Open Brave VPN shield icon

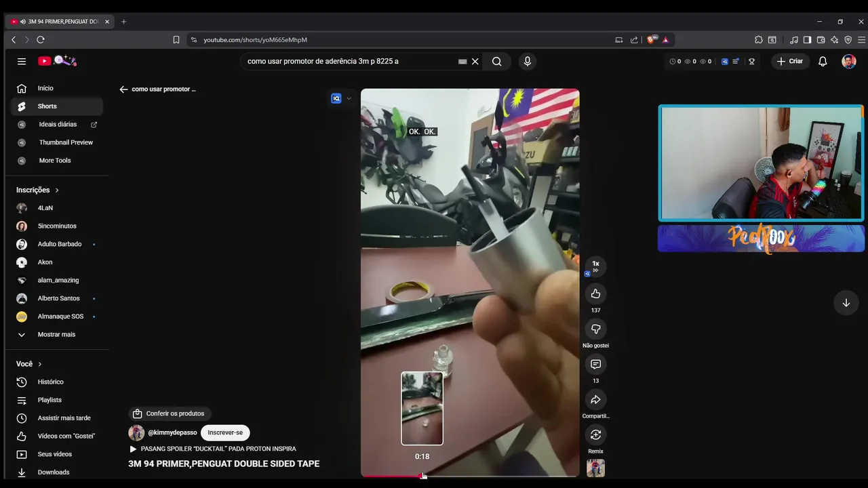[848, 40]
